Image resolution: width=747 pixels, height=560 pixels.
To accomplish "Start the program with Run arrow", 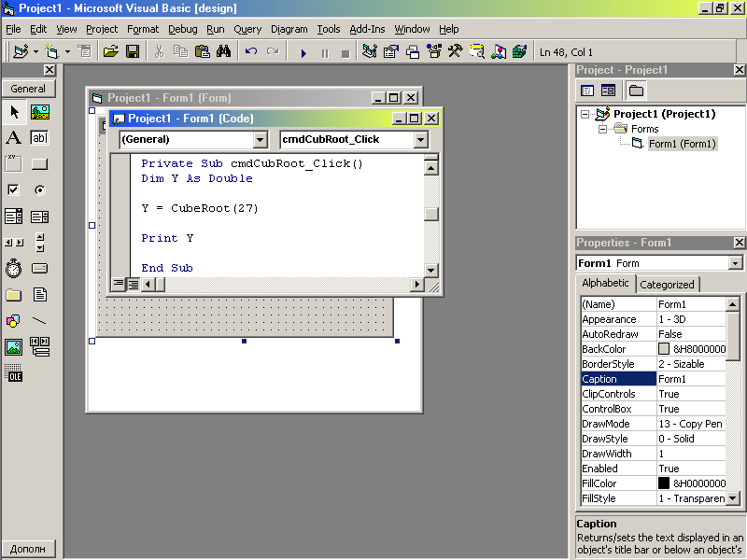I will click(303, 53).
